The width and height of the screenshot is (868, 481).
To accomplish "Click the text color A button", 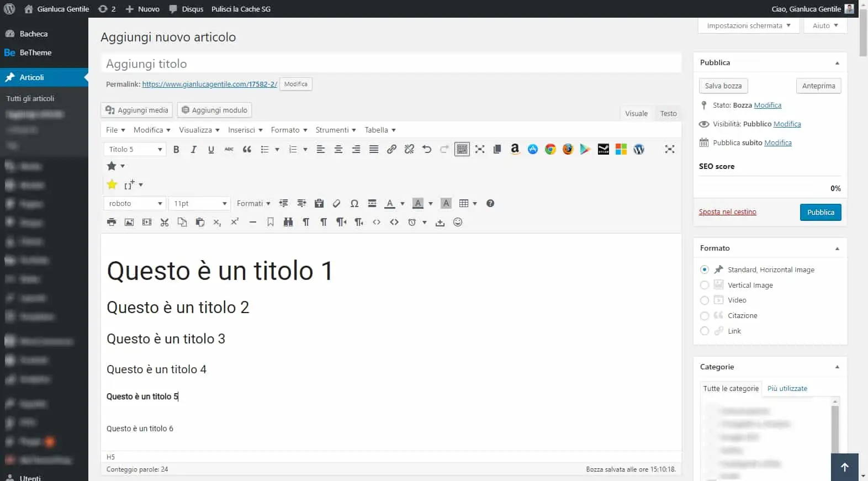I will coord(390,204).
